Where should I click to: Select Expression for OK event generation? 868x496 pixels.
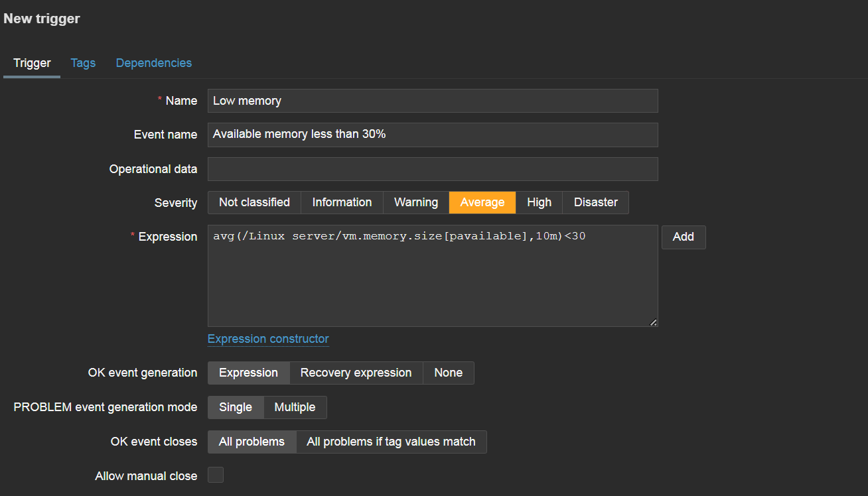pyautogui.click(x=249, y=373)
